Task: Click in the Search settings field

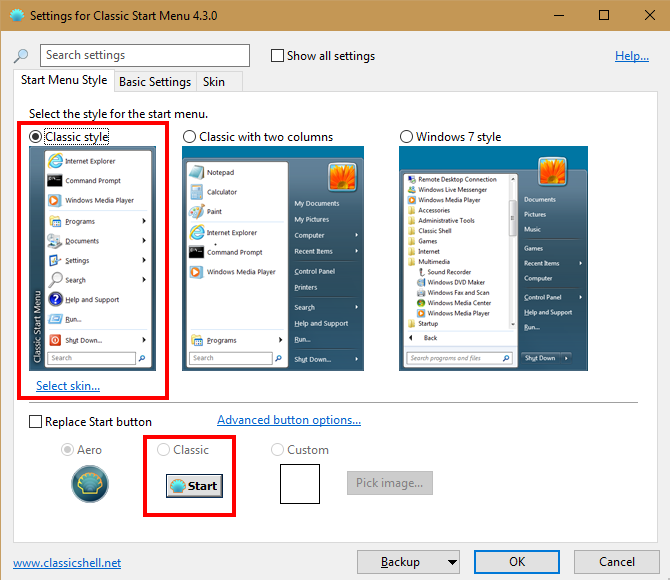Action: click(x=145, y=56)
